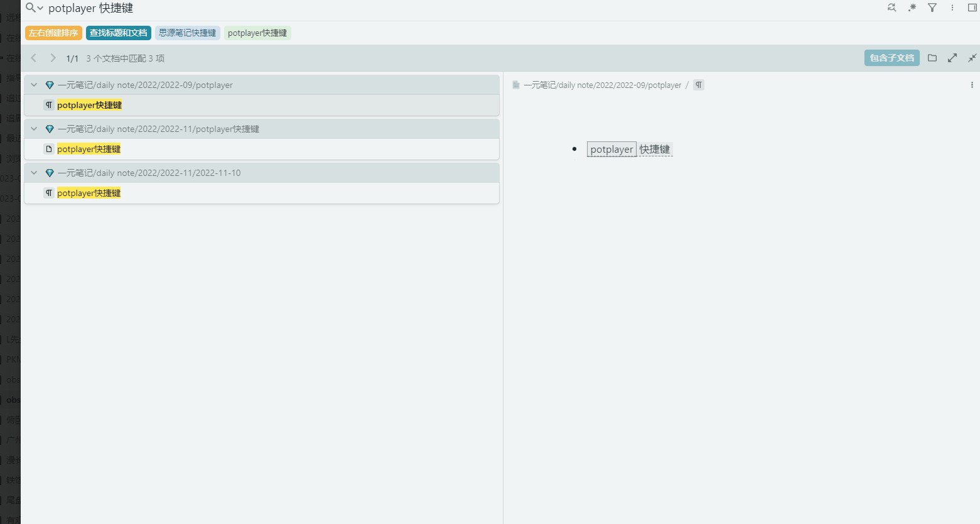This screenshot has height=524, width=980.
Task: Open the document-type potplayer快捷键 search result
Action: point(89,149)
